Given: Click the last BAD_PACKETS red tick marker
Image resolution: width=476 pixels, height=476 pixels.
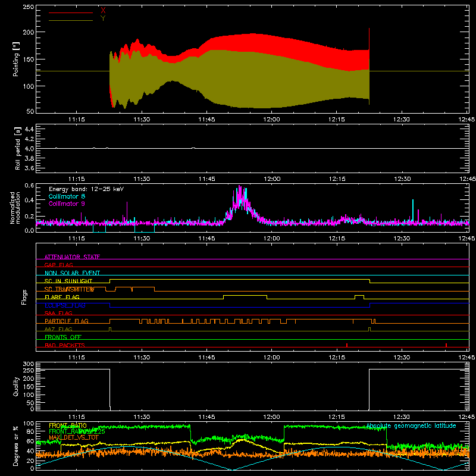Looking at the screenshot, I should [446, 345].
